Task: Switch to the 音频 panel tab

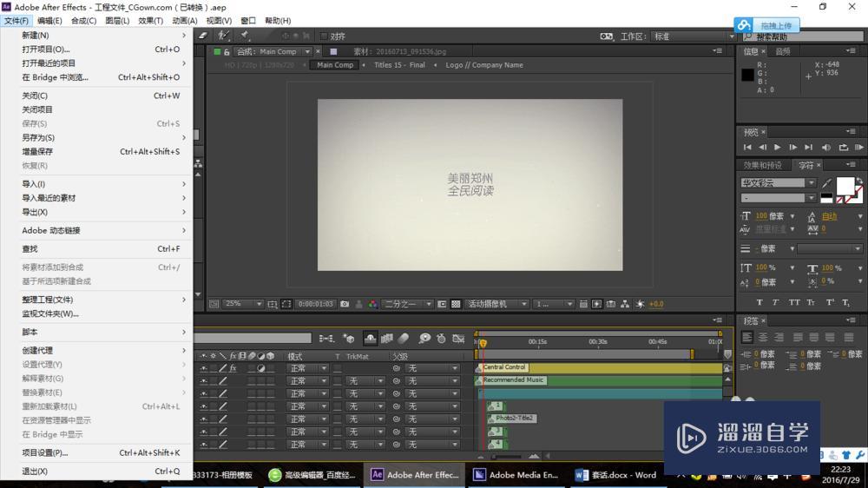Action: pos(783,51)
